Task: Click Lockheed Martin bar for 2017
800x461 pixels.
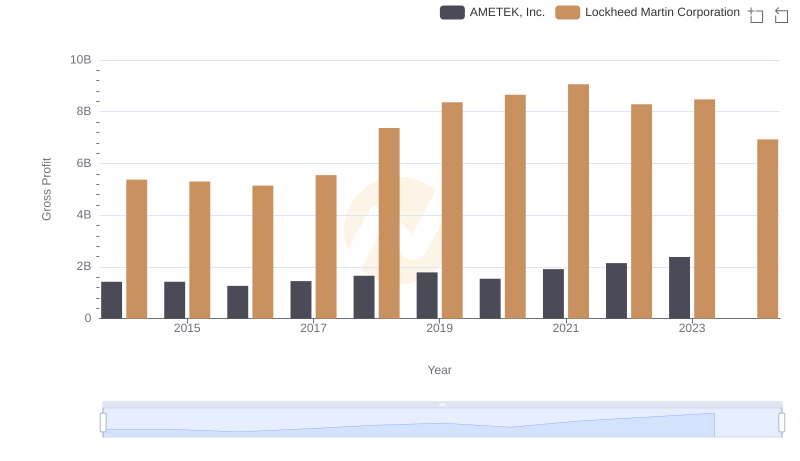Action: pyautogui.click(x=326, y=247)
